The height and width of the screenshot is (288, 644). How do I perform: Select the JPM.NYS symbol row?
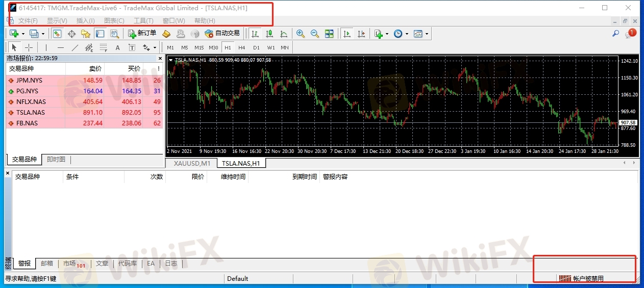84,81
